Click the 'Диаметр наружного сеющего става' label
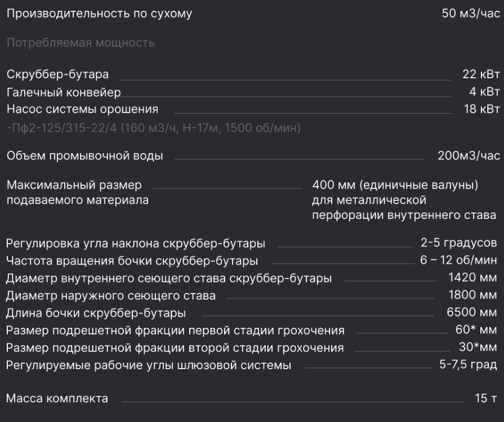This screenshot has height=422, width=504. click(111, 295)
